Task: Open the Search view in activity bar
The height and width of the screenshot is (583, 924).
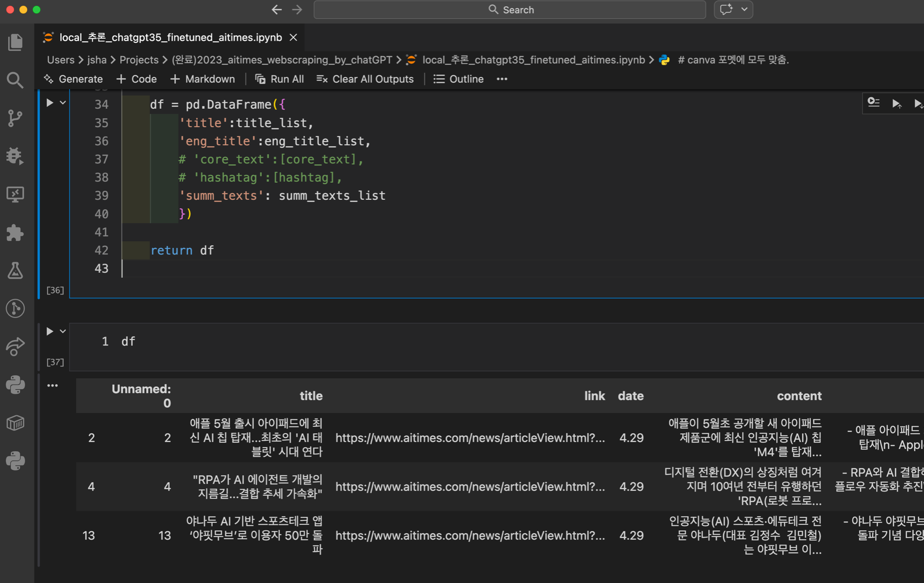Action: click(x=15, y=80)
